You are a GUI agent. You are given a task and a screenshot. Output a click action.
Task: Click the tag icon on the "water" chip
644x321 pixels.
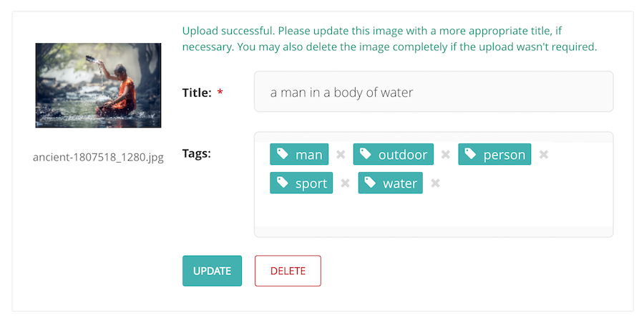370,183
